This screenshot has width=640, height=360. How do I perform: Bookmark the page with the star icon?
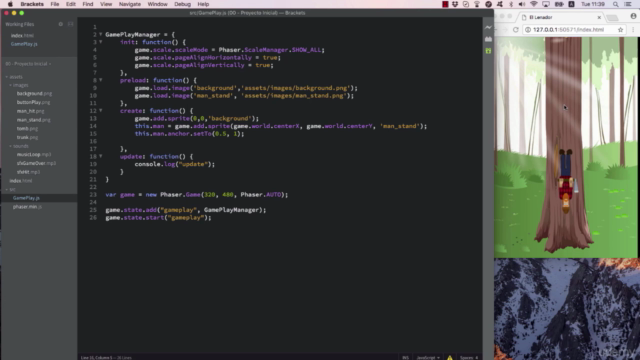(620, 30)
